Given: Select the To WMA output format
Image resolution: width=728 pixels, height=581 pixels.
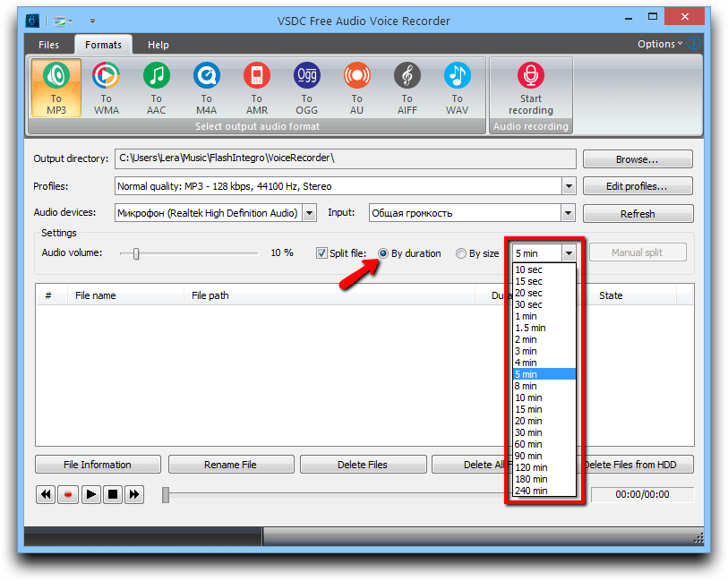Looking at the screenshot, I should click(107, 88).
